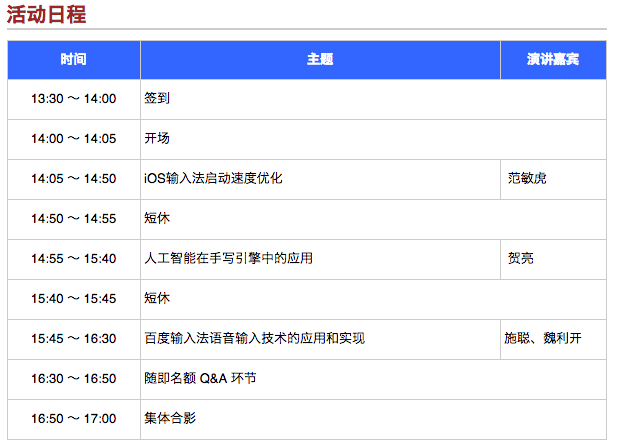Click the 时间 column header
Image resolution: width=618 pixels, height=447 pixels.
click(73, 59)
